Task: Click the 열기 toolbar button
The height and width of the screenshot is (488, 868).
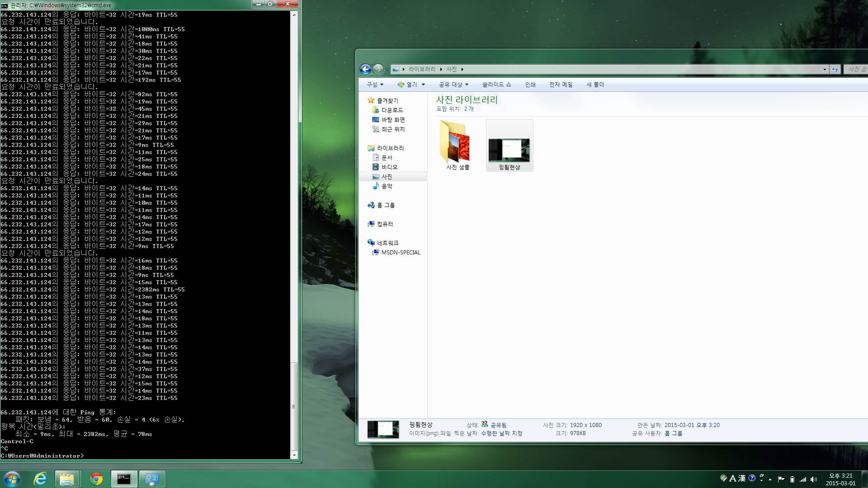Action: (407, 84)
